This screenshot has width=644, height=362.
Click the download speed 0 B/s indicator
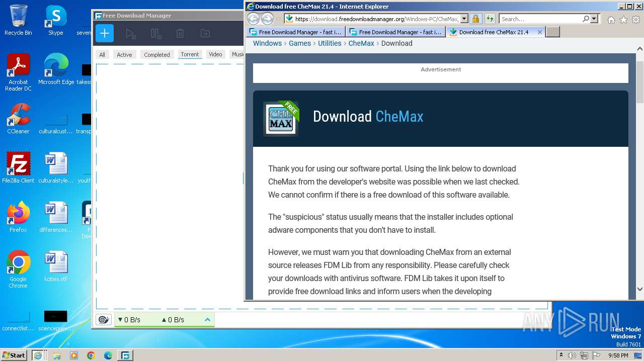(129, 320)
